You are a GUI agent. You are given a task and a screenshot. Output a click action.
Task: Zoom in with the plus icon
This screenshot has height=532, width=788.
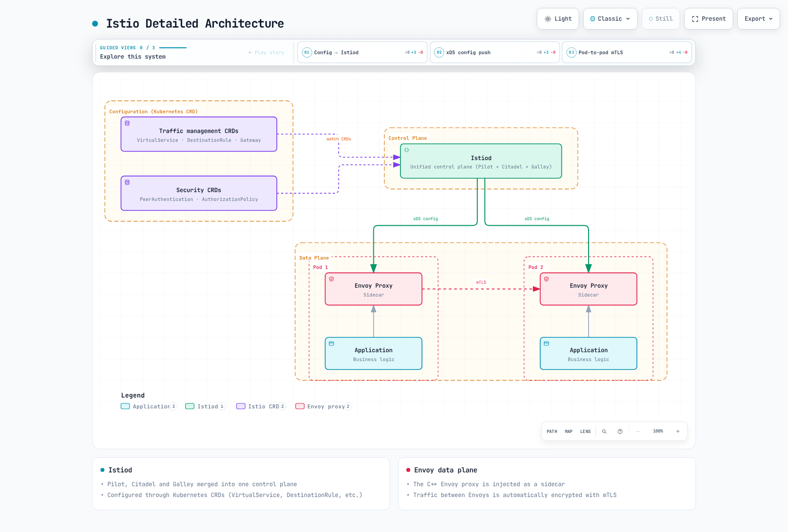[x=678, y=432]
